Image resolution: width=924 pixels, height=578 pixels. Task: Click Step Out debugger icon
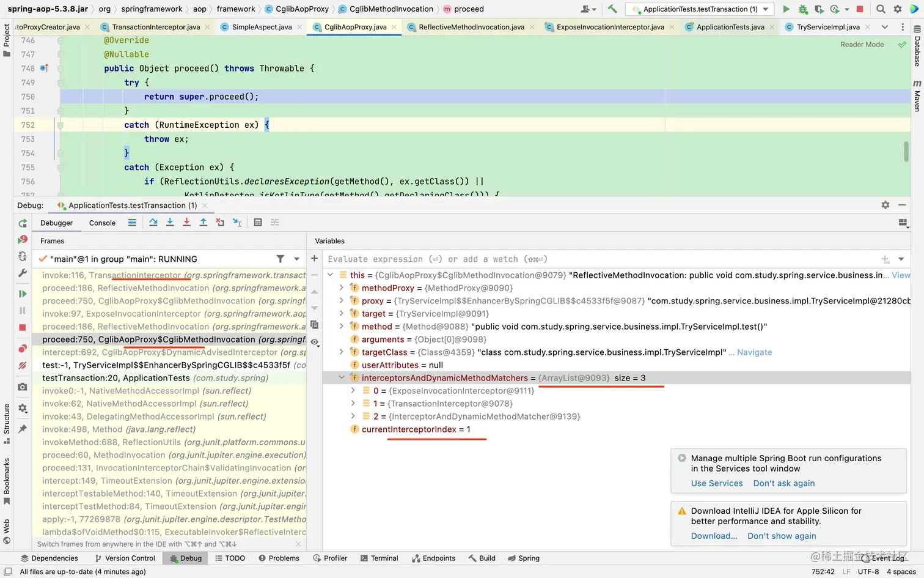203,223
